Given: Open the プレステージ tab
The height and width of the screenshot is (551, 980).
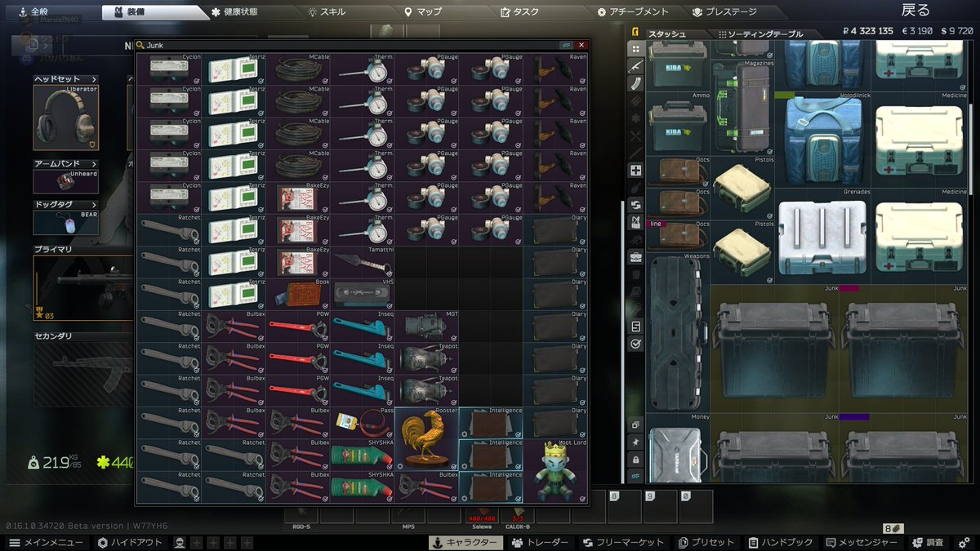Looking at the screenshot, I should tap(724, 12).
